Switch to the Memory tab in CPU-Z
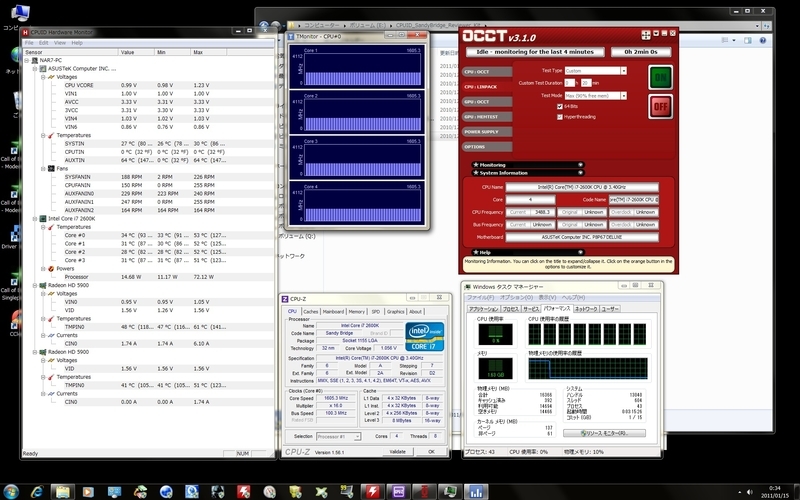Screen dimensions: 800x500 (x=357, y=312)
